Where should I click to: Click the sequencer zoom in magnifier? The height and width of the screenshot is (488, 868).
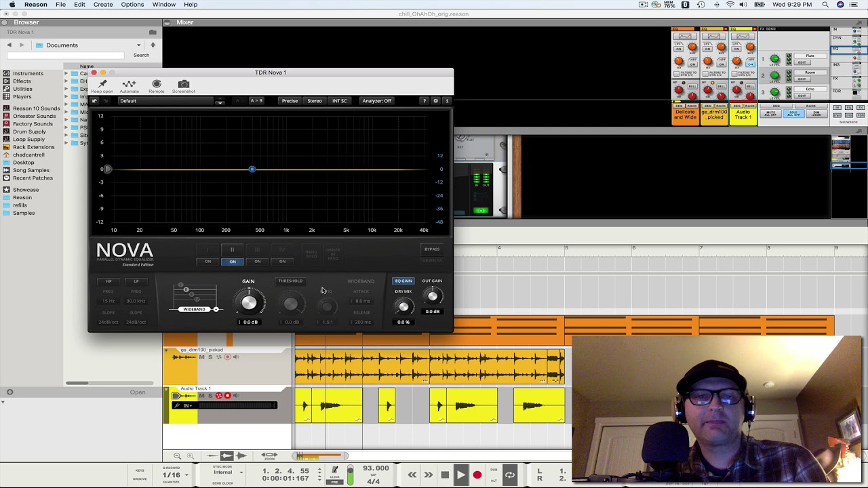click(x=191, y=456)
